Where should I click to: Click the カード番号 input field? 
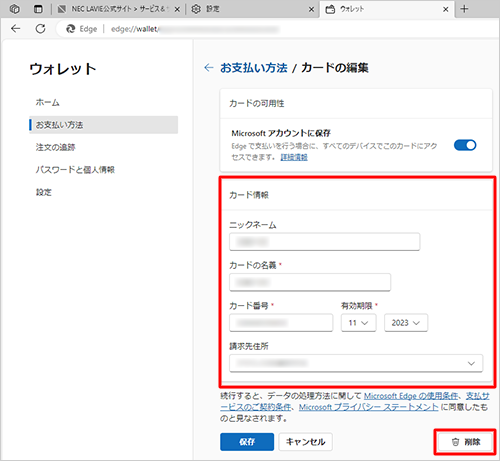click(281, 323)
